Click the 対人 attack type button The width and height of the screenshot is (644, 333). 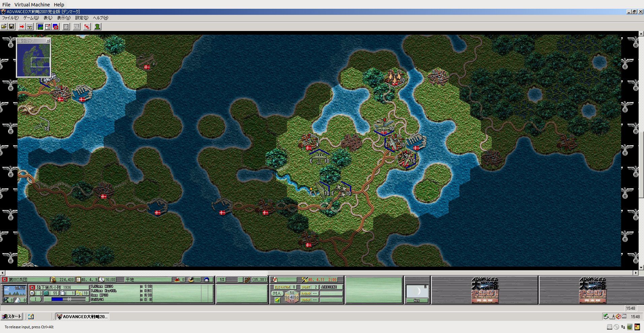277,293
